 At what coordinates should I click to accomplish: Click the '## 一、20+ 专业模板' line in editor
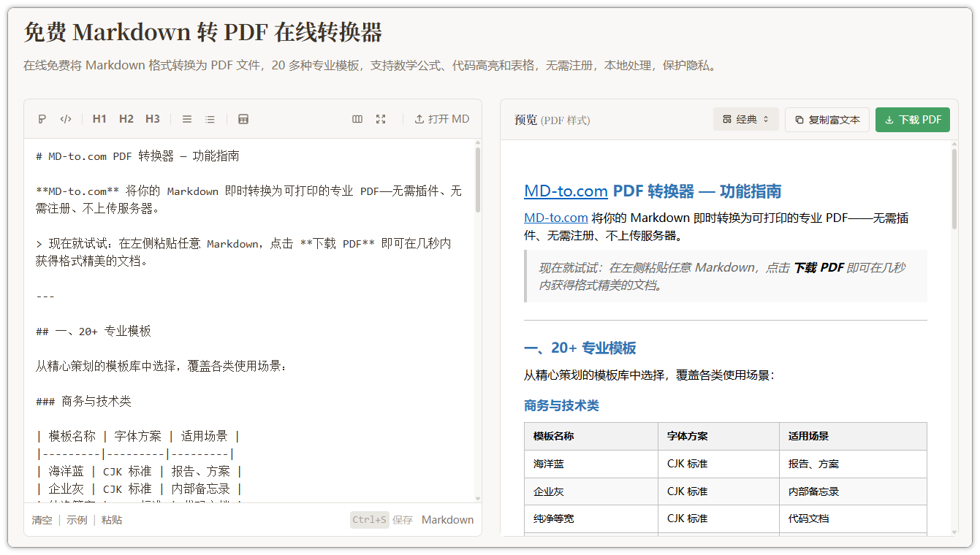point(94,332)
